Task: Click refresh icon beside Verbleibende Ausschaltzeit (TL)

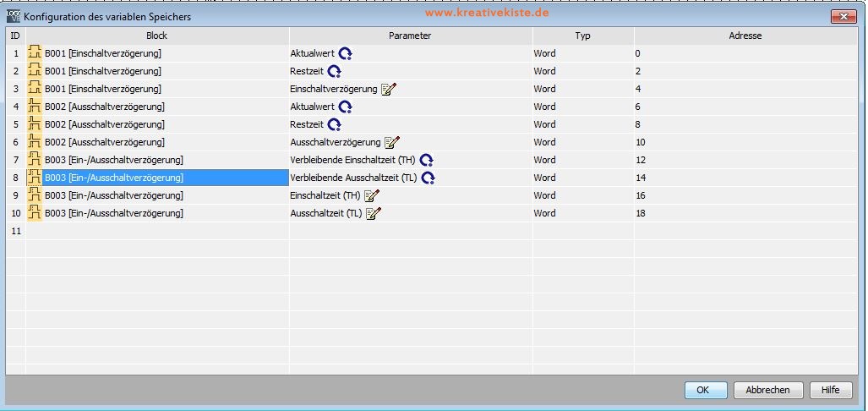Action: click(x=428, y=178)
